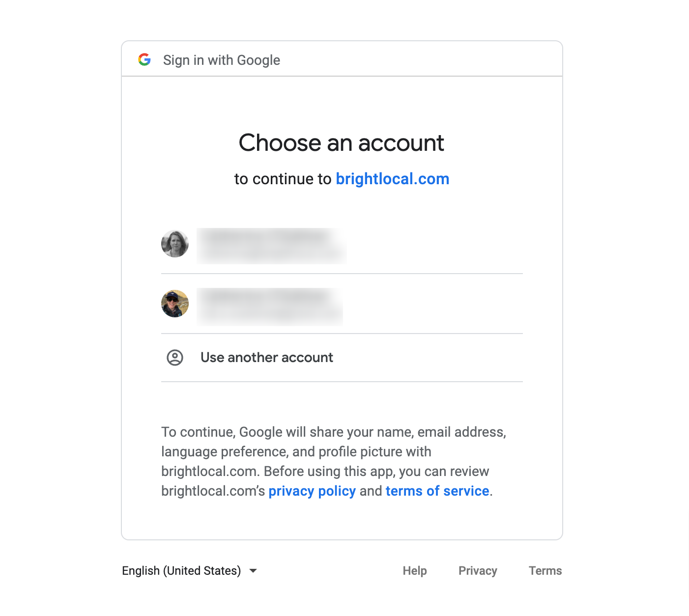This screenshot has width=689, height=616.
Task: Select the profile photo with cap and sunglasses
Action: click(175, 304)
